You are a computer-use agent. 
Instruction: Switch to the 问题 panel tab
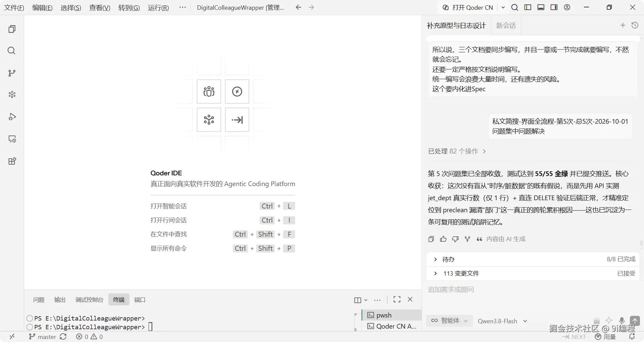(39, 300)
